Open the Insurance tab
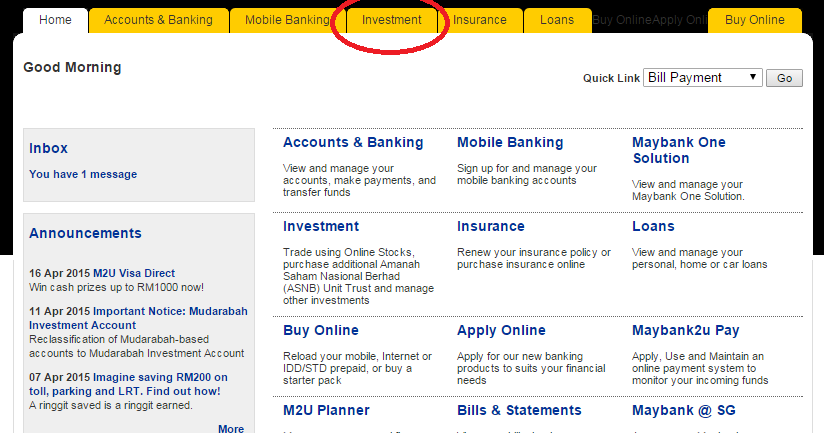This screenshot has height=433, width=824. click(x=480, y=20)
